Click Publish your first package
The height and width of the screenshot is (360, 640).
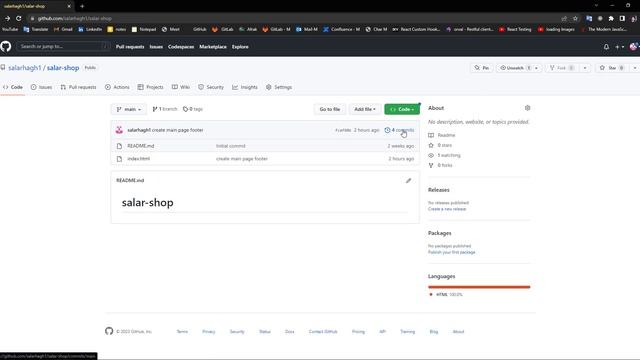coord(451,252)
